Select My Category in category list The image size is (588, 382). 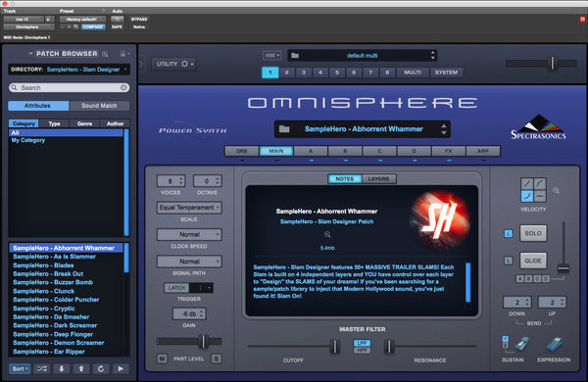(x=28, y=140)
